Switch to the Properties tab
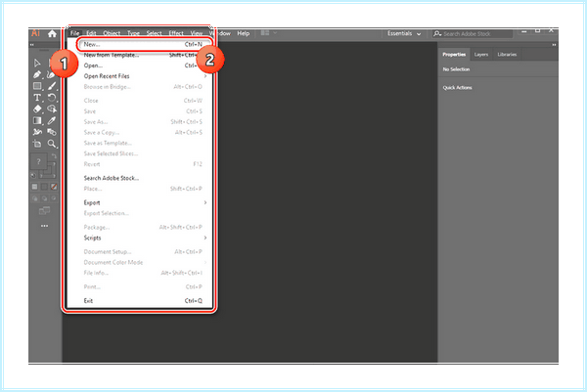The height and width of the screenshot is (392, 587). click(x=454, y=54)
